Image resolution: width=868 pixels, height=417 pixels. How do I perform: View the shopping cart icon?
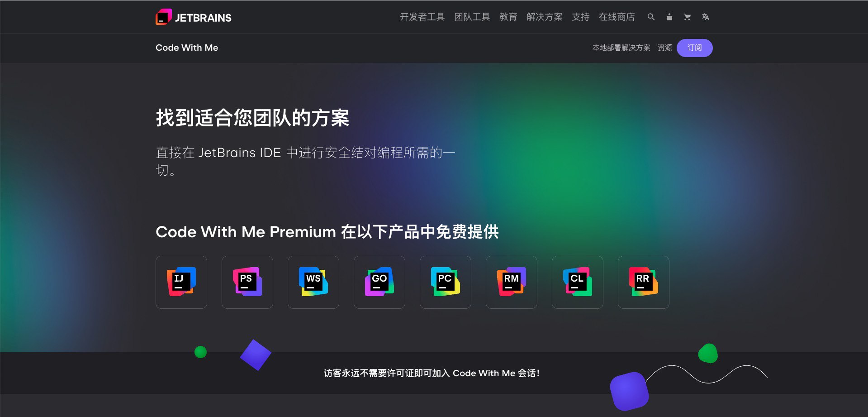pyautogui.click(x=687, y=17)
